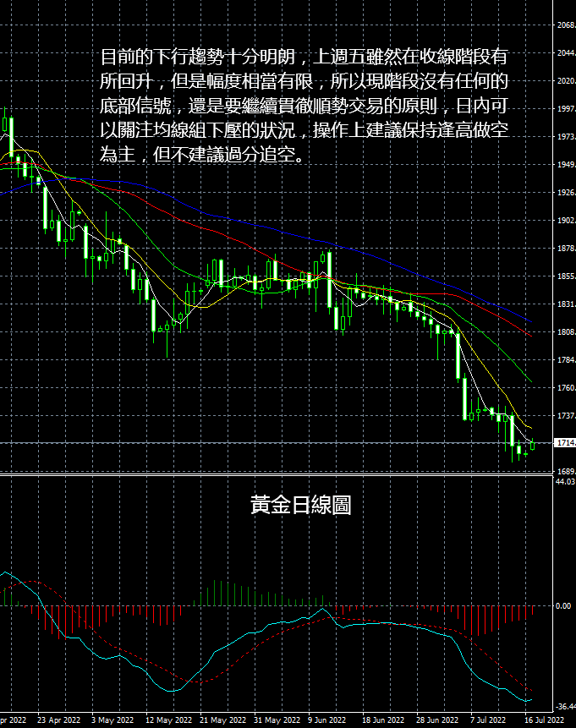Click the 1973 price axis label
Viewport: 576px width, 728px height.
566,136
